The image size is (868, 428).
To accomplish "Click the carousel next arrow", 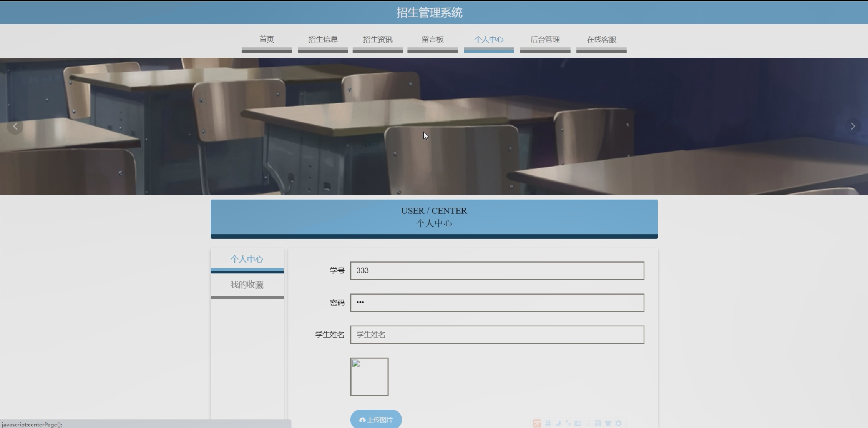I will point(853,126).
